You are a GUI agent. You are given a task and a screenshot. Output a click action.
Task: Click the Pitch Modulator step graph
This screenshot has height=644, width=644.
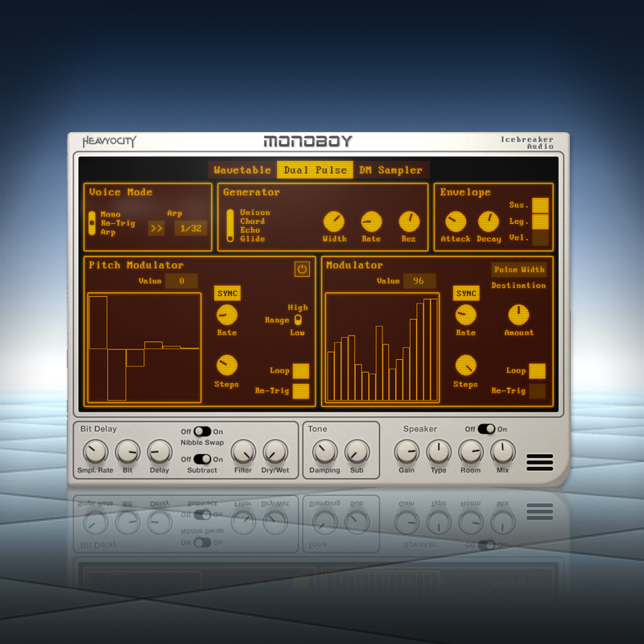click(144, 348)
